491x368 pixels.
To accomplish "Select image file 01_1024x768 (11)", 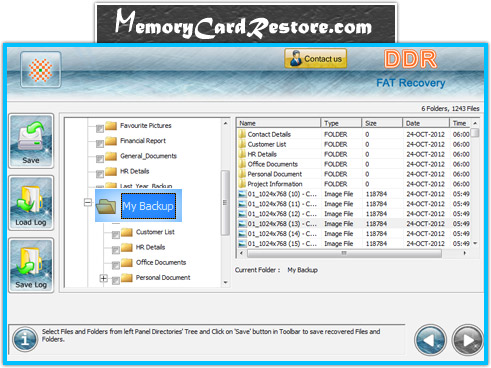I will pyautogui.click(x=354, y=204).
